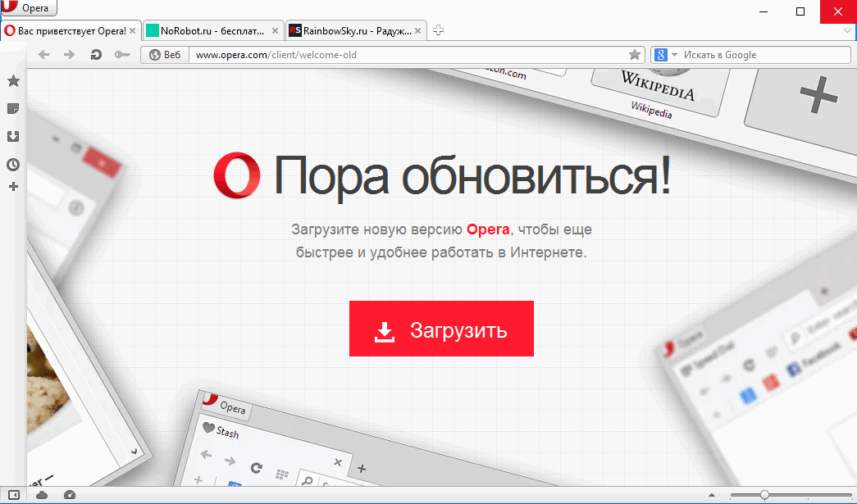Expand view options arrow near zoom slider
Viewport: 857px width, 504px height.
point(712,496)
